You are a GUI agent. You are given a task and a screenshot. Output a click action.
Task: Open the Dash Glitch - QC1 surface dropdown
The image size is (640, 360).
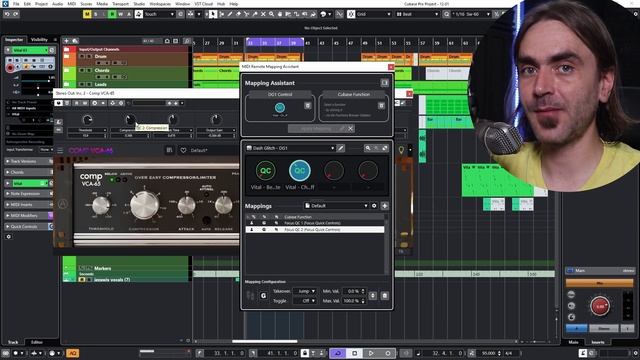[x=290, y=148]
